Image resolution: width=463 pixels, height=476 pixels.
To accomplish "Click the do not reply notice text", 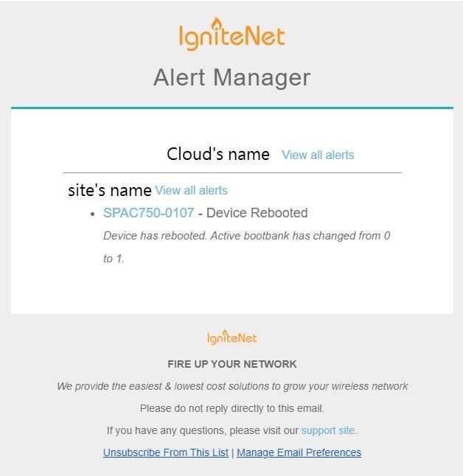I will click(231, 408).
